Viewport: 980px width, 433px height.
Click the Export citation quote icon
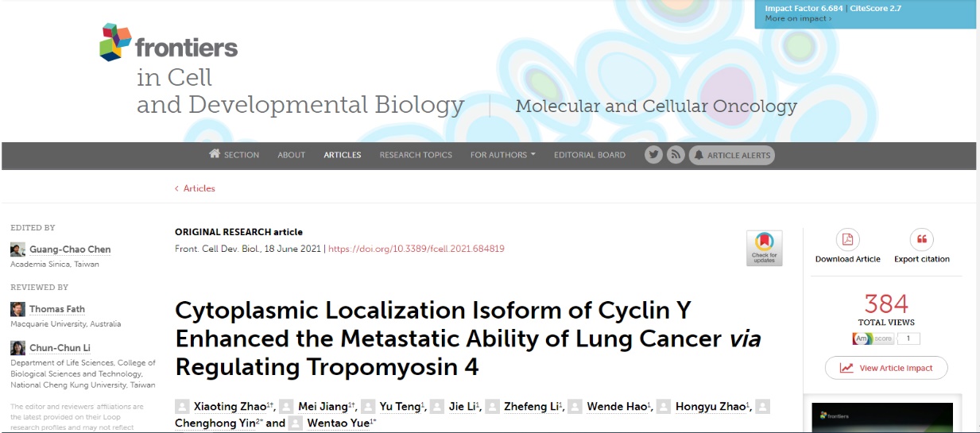click(x=922, y=239)
